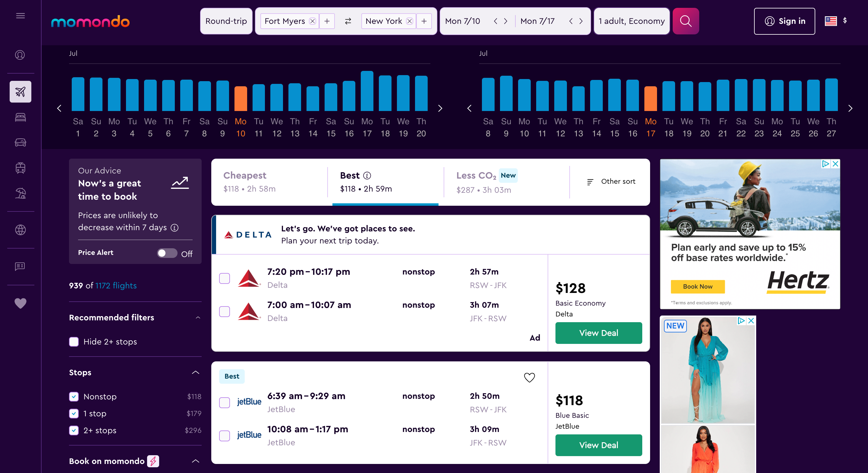Open the hamburger navigation menu

tap(20, 15)
